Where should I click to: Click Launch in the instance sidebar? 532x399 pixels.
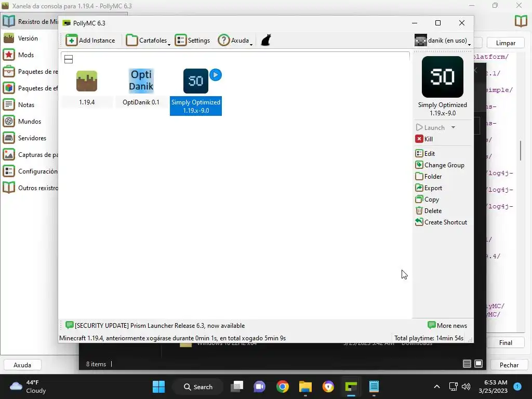coord(430,128)
